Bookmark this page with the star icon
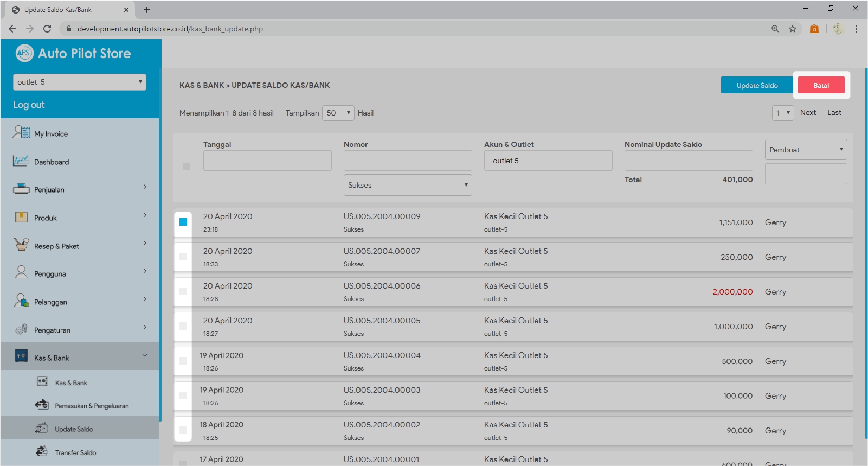The height and width of the screenshot is (466, 868). 792,29
